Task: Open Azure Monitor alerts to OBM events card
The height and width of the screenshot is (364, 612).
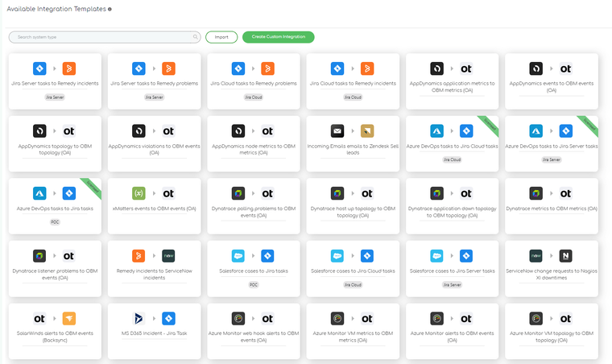Action: click(453, 331)
